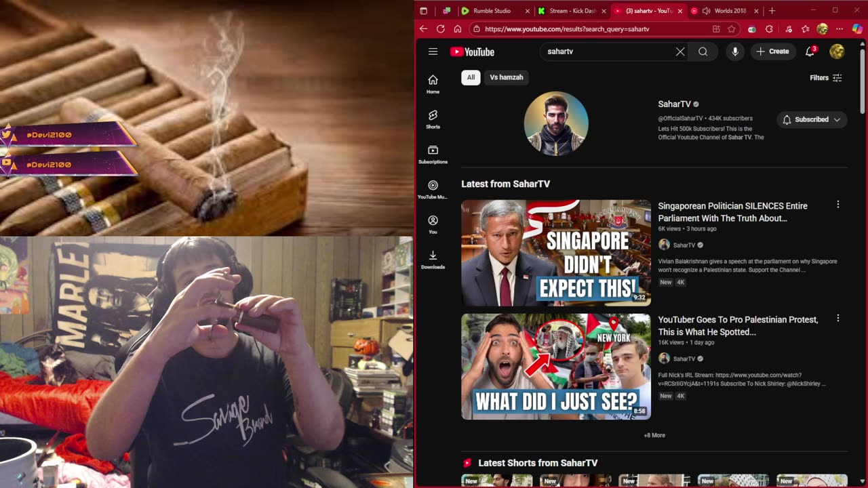Click the @OfficialSaharTV handle
This screenshot has width=868, height=488.
point(680,119)
